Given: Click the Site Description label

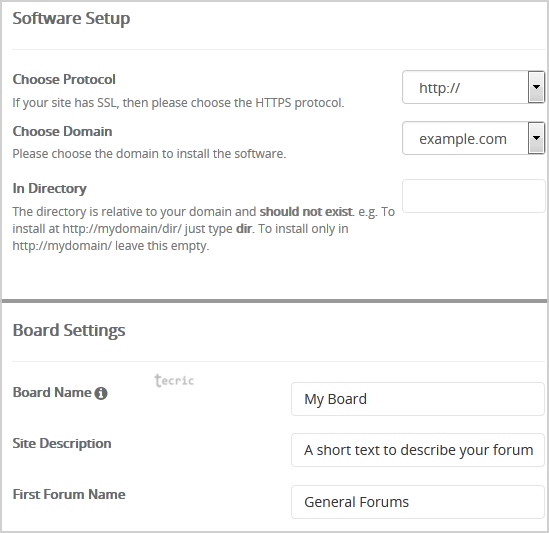Looking at the screenshot, I should [x=62, y=444].
